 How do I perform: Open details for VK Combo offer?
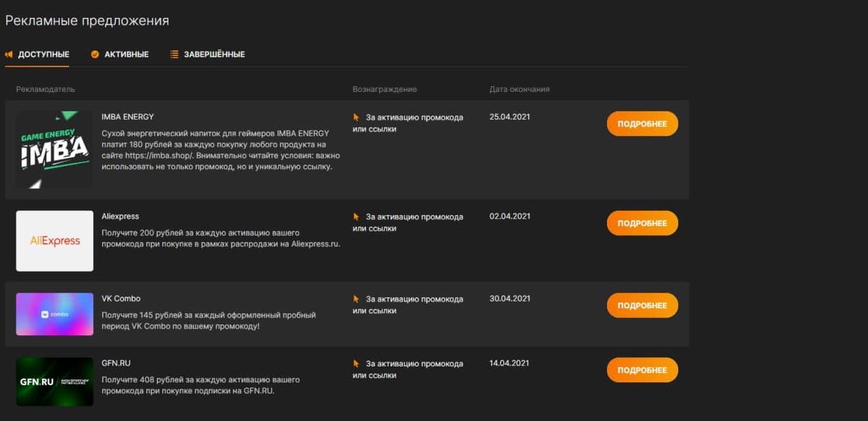[x=642, y=306]
